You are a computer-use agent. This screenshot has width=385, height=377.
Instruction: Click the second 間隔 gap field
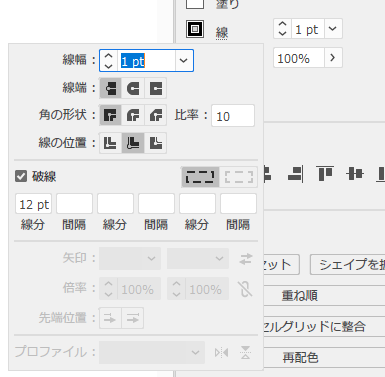click(156, 204)
